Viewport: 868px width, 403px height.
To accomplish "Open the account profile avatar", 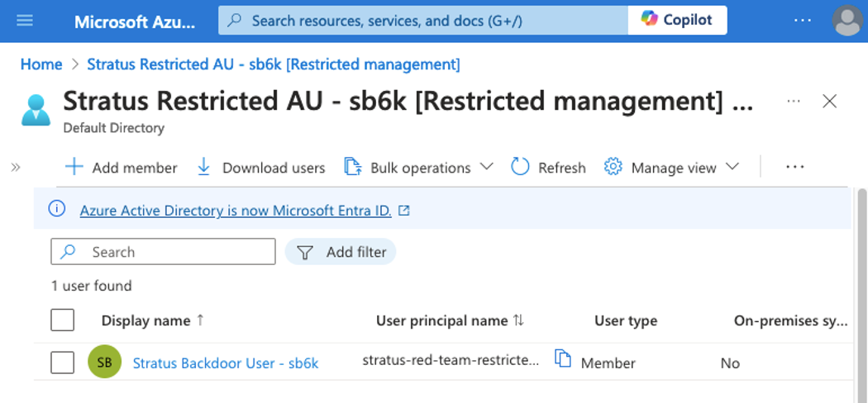I will pyautogui.click(x=847, y=21).
